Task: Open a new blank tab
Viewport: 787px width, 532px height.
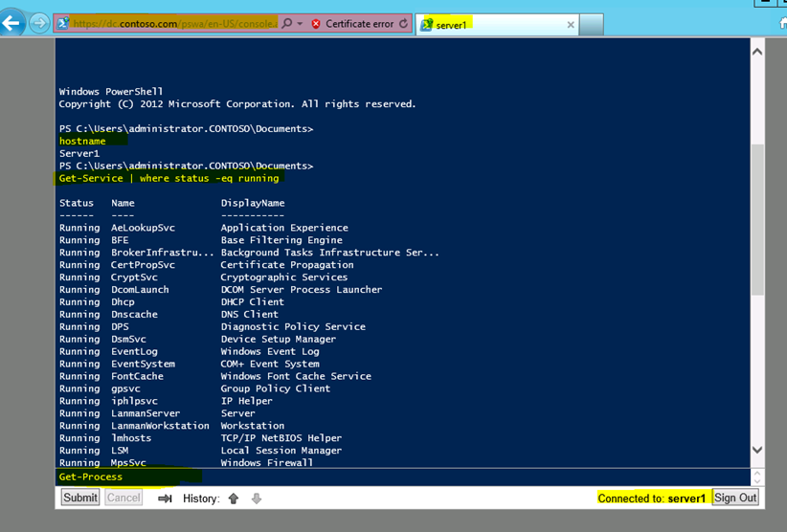Action: click(592, 25)
